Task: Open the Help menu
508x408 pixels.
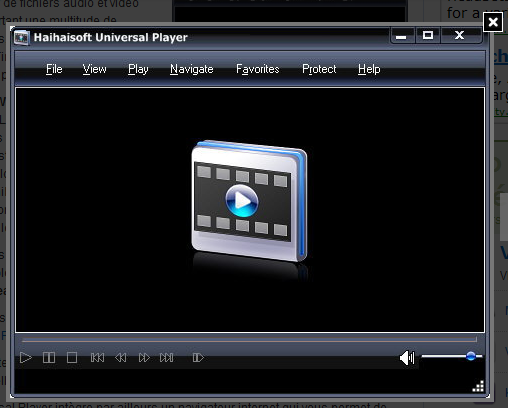Action: [x=369, y=69]
